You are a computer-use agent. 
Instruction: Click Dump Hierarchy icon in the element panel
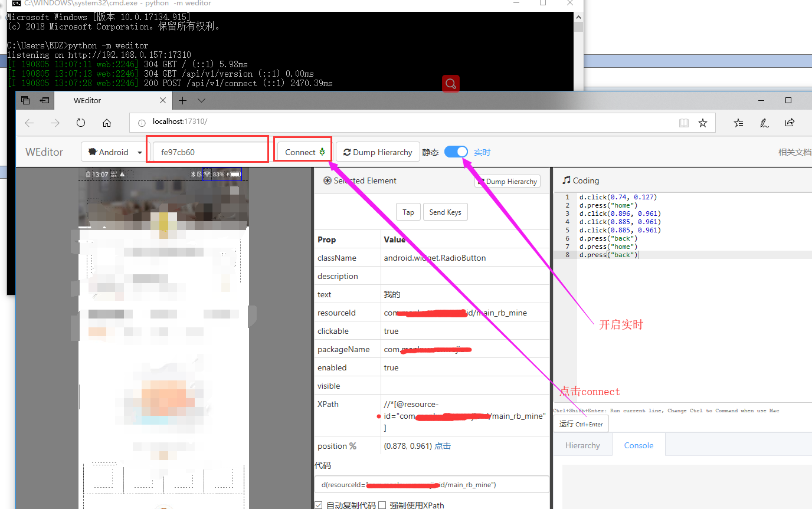(x=483, y=181)
